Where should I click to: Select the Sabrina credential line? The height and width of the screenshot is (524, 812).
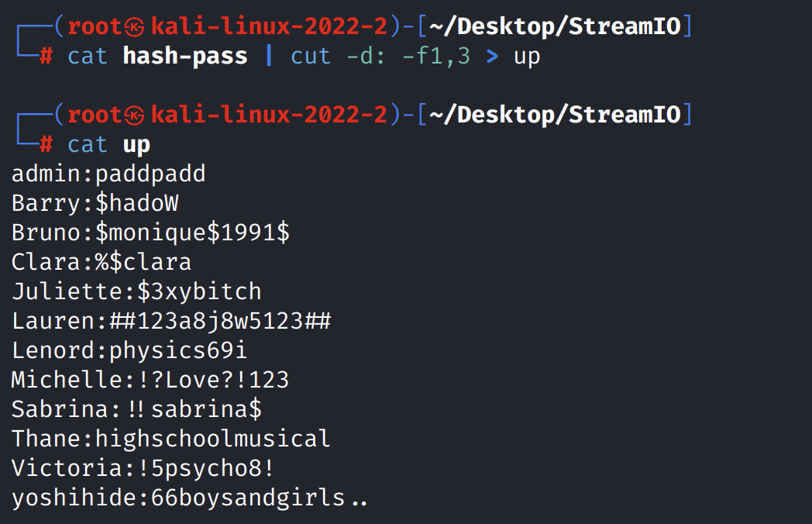[x=136, y=409]
